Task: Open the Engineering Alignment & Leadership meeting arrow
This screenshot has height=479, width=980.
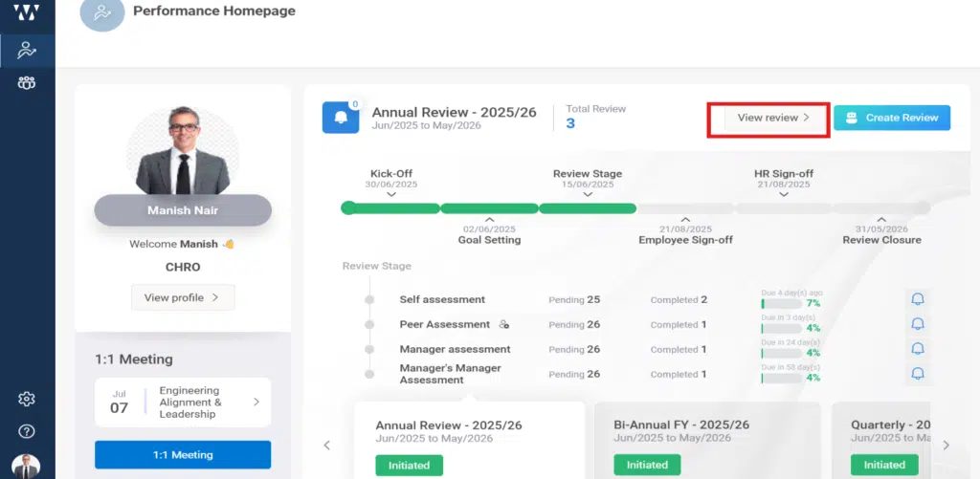Action: coord(256,403)
